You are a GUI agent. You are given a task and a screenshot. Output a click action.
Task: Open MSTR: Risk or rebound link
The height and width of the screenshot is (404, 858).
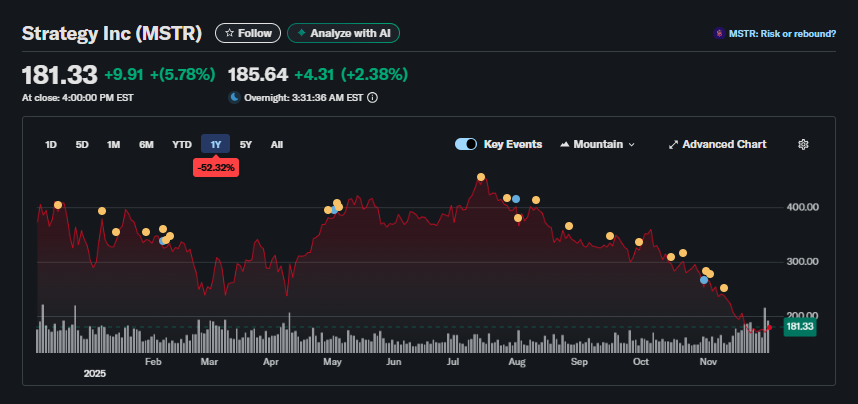pos(781,33)
